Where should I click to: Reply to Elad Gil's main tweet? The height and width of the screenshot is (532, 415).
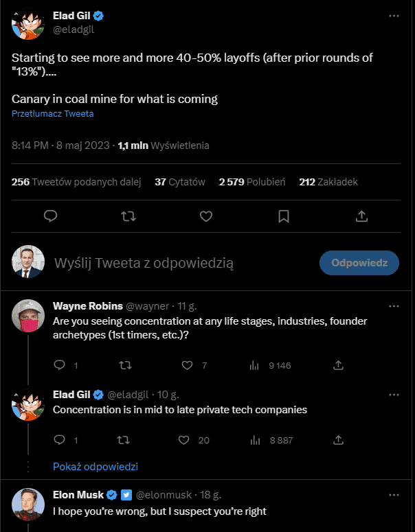[x=50, y=216]
